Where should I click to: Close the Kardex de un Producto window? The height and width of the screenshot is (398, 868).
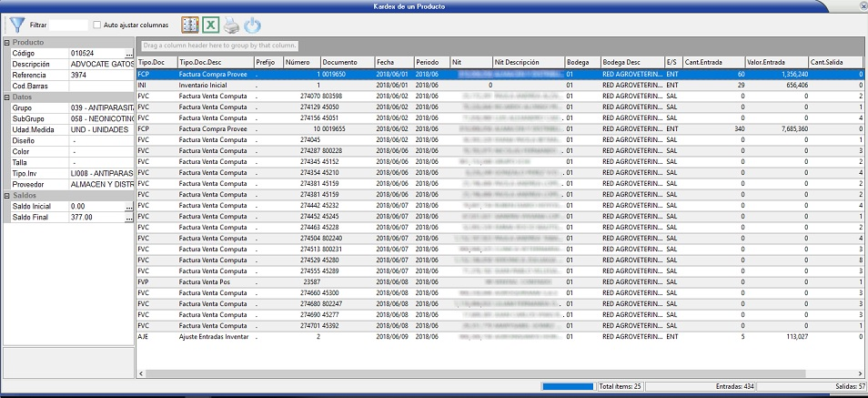[x=861, y=5]
